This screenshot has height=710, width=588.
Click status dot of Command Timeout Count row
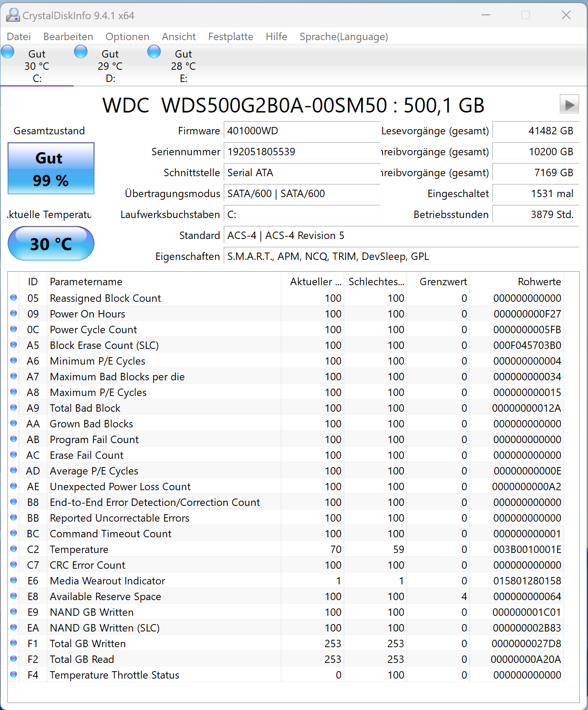(14, 533)
